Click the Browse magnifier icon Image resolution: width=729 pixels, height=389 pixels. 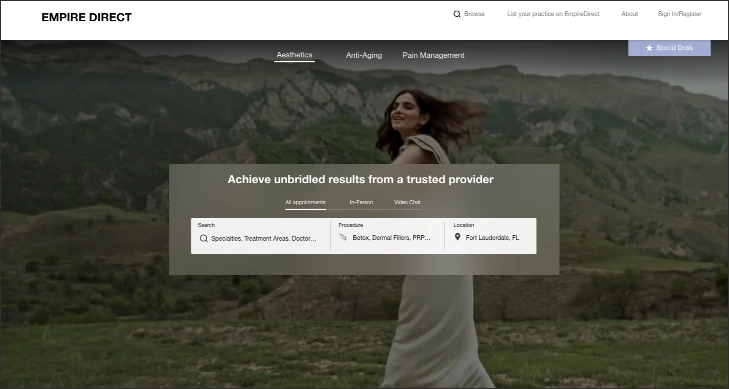click(457, 14)
